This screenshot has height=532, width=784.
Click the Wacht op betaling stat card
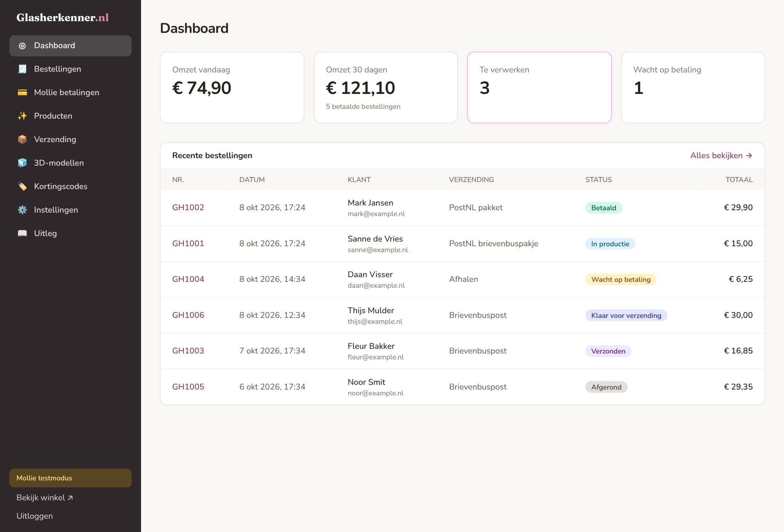click(x=693, y=87)
